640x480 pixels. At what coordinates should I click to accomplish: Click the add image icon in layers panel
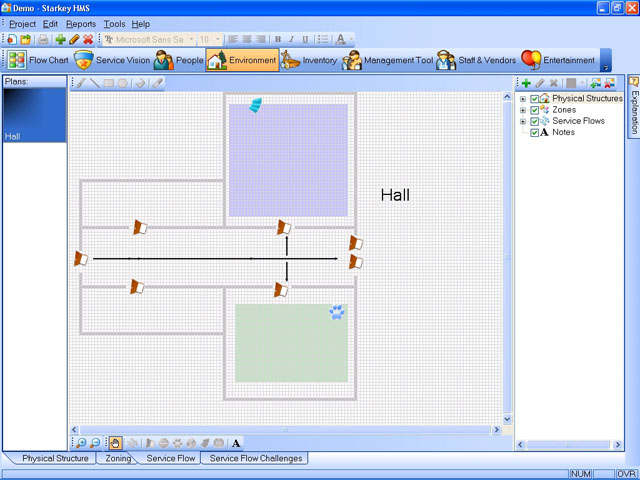click(x=596, y=83)
